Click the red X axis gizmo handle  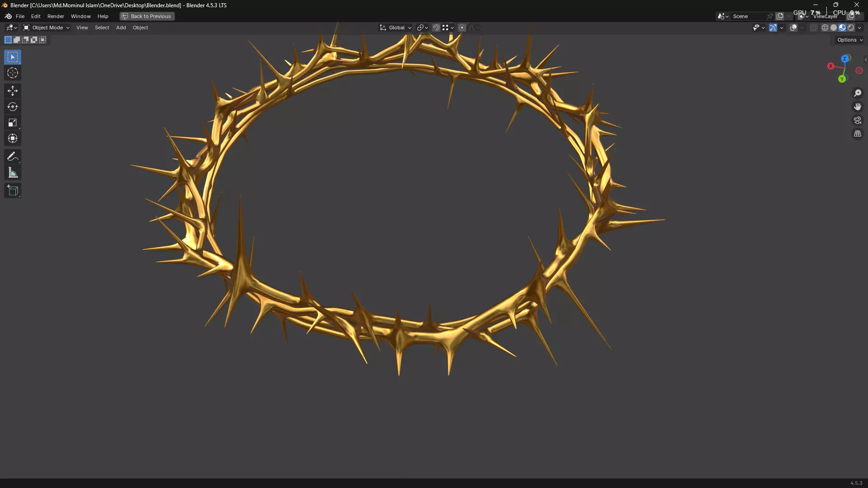click(830, 66)
